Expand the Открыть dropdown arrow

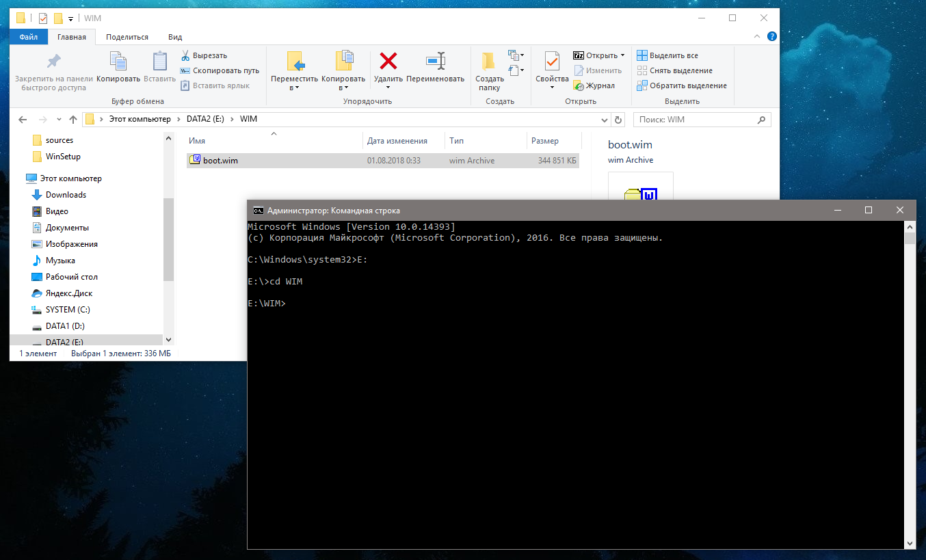pyautogui.click(x=622, y=55)
